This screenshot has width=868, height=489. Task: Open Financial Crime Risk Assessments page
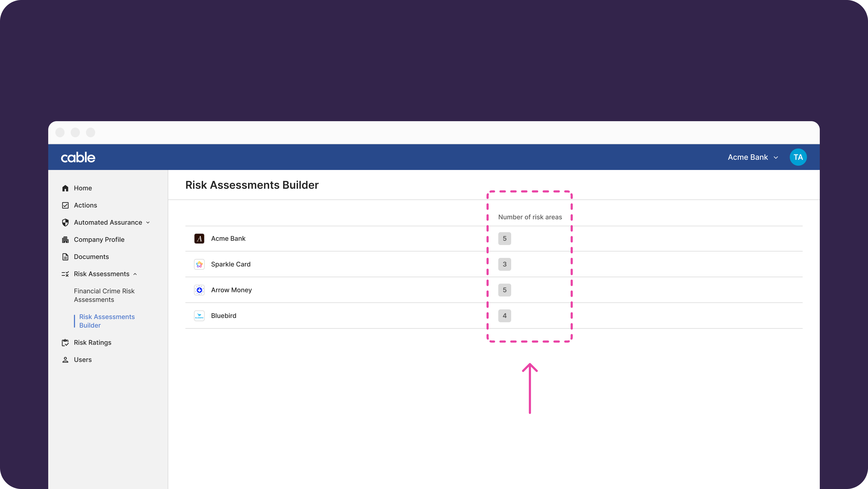(x=104, y=295)
